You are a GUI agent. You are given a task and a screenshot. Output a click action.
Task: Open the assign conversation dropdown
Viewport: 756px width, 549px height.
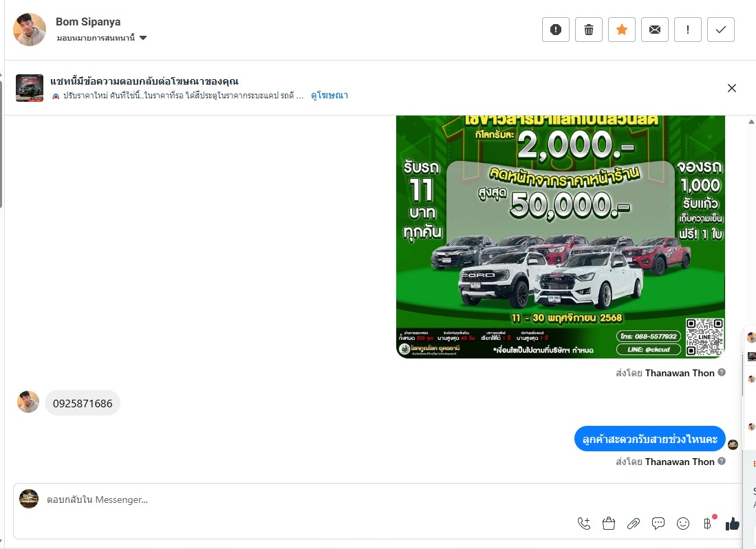102,38
